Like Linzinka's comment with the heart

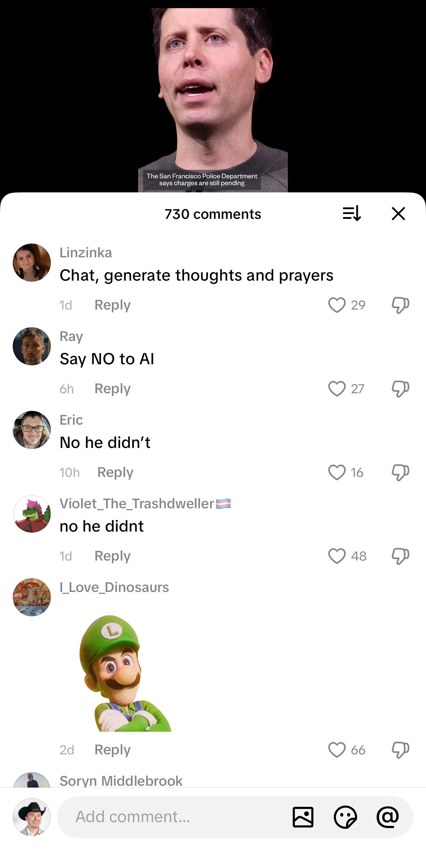pos(337,305)
